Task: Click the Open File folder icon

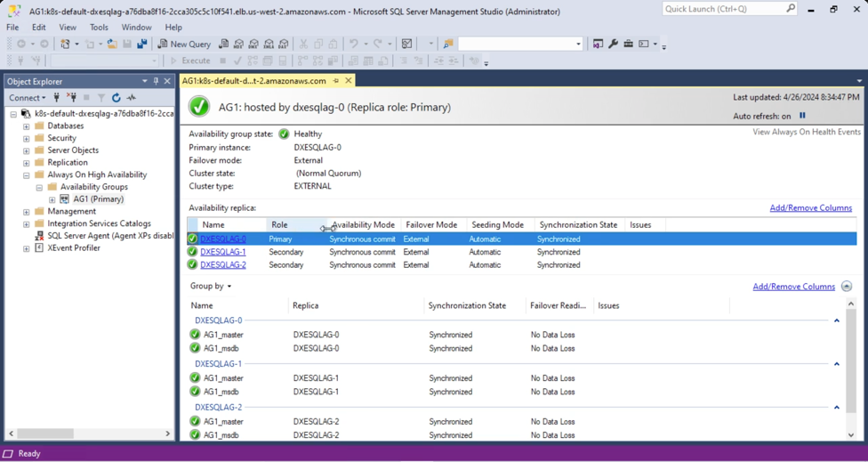Action: tap(112, 44)
